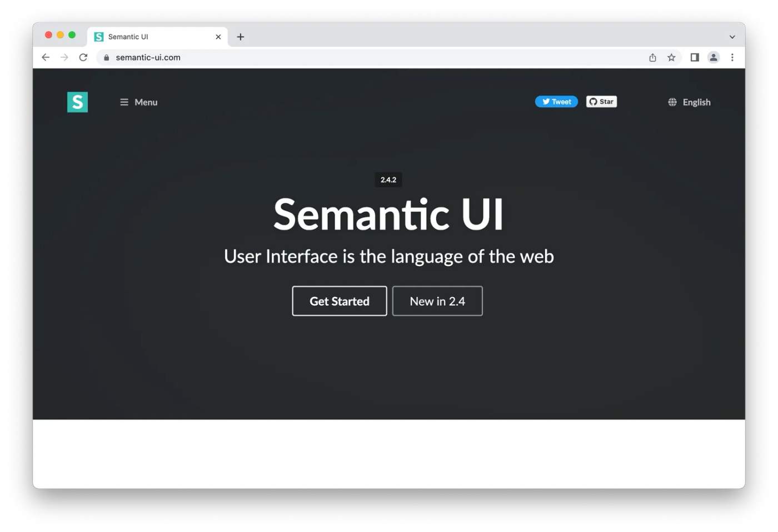The width and height of the screenshot is (778, 532).
Task: Click the Semantic UI logo
Action: click(77, 102)
